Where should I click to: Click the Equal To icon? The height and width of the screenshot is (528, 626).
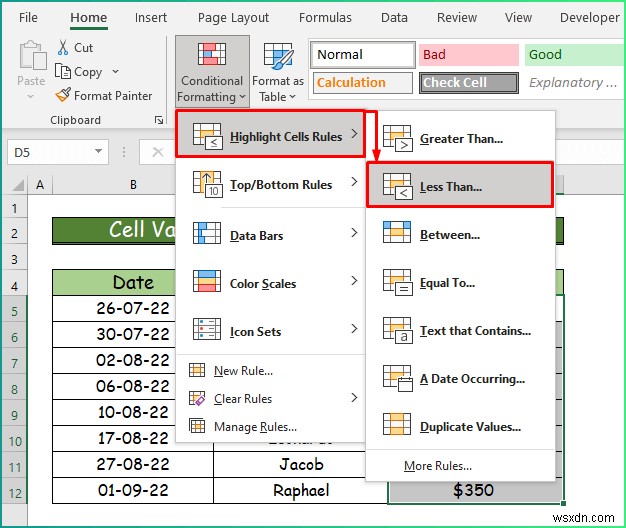pyautogui.click(x=397, y=282)
